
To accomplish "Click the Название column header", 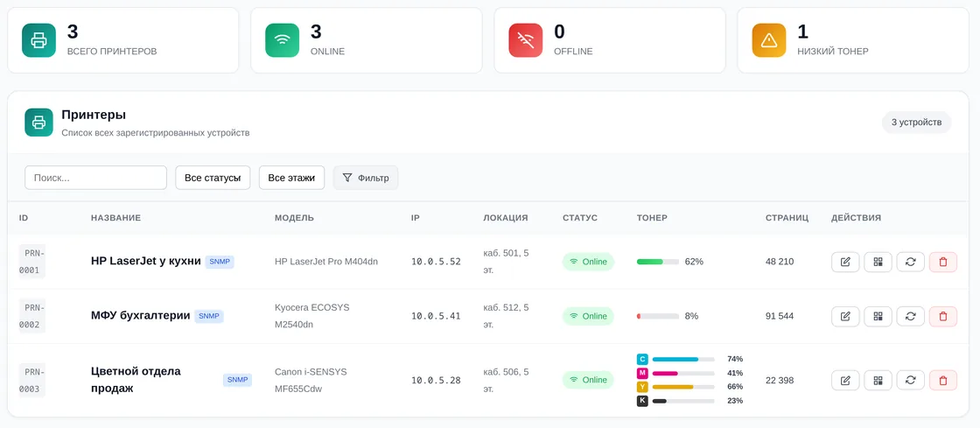I will tap(115, 218).
